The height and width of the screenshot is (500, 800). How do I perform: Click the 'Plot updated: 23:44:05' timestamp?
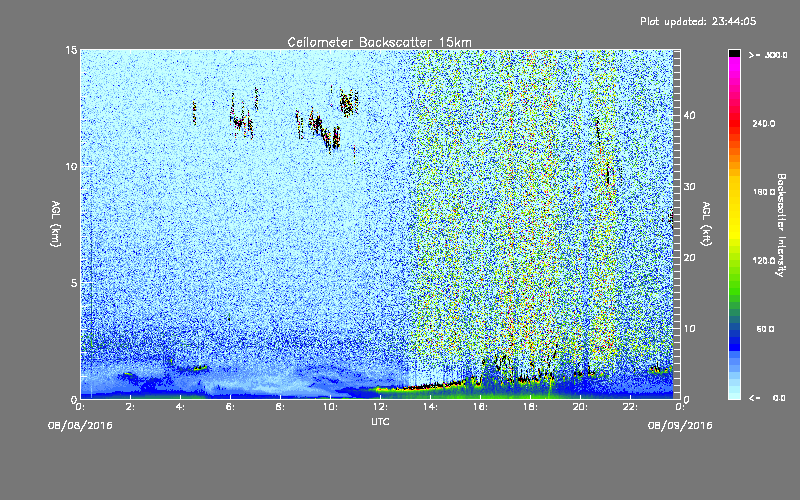[x=698, y=21]
